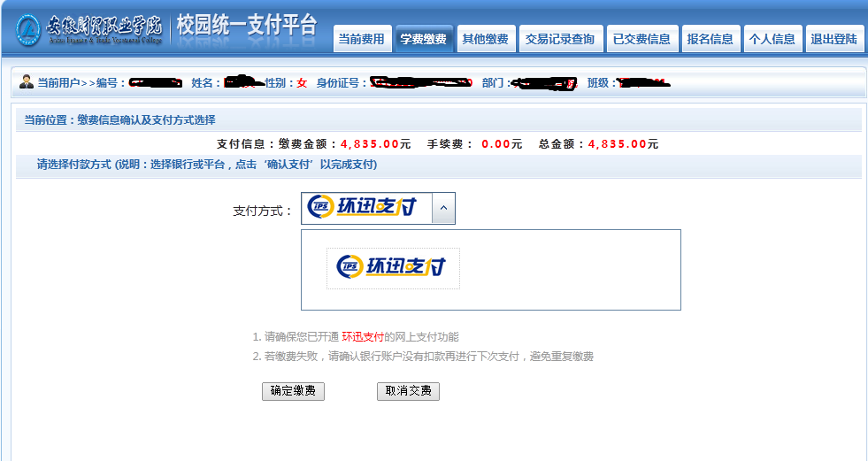Click the 校园统一支付平台 page title
Image resolution: width=868 pixels, height=461 pixels.
tap(246, 27)
